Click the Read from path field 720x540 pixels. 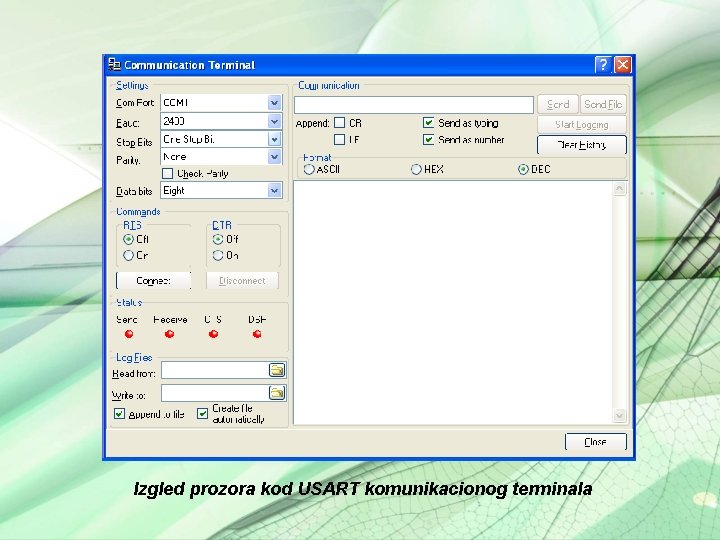[214, 370]
